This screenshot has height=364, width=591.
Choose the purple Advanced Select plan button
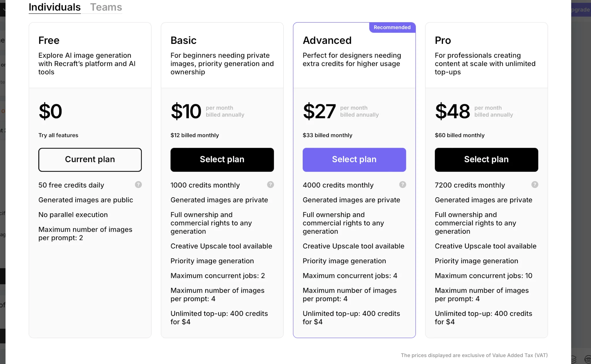[354, 160]
